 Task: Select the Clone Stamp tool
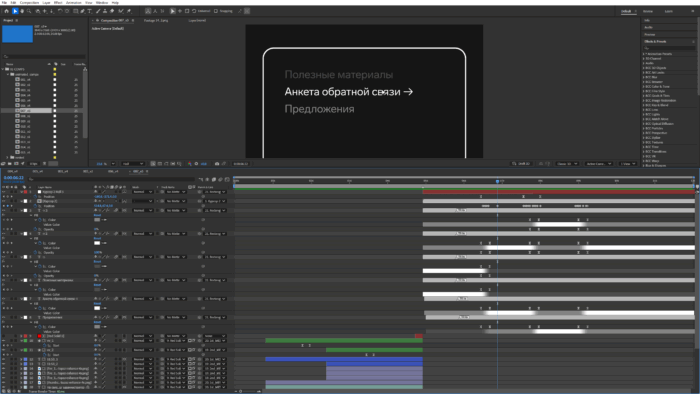105,11
